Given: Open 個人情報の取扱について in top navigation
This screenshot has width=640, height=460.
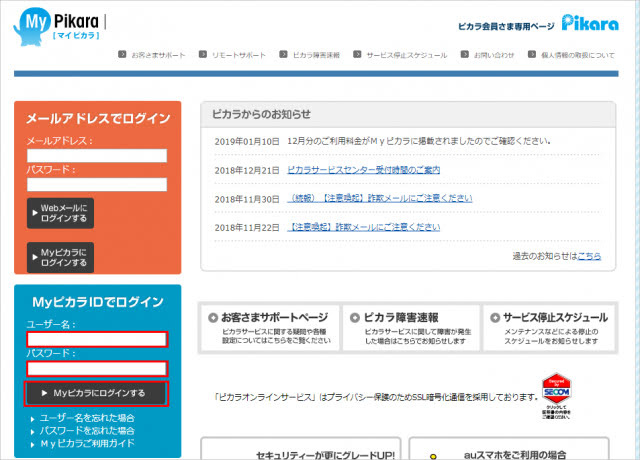Looking at the screenshot, I should click(x=578, y=55).
